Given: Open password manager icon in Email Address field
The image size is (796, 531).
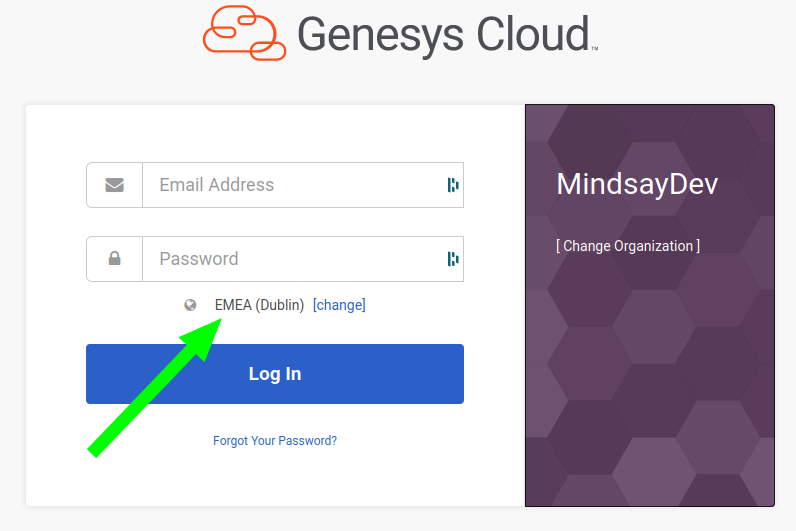Looking at the screenshot, I should 453,185.
